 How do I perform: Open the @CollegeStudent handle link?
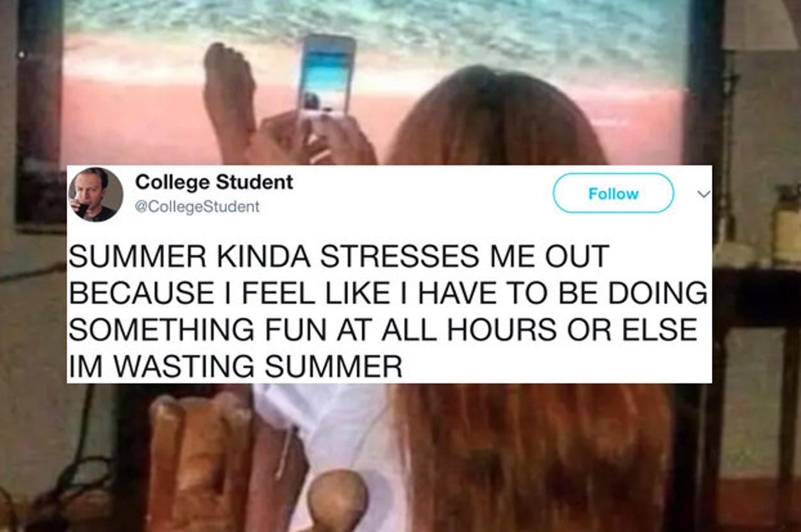pyautogui.click(x=197, y=206)
